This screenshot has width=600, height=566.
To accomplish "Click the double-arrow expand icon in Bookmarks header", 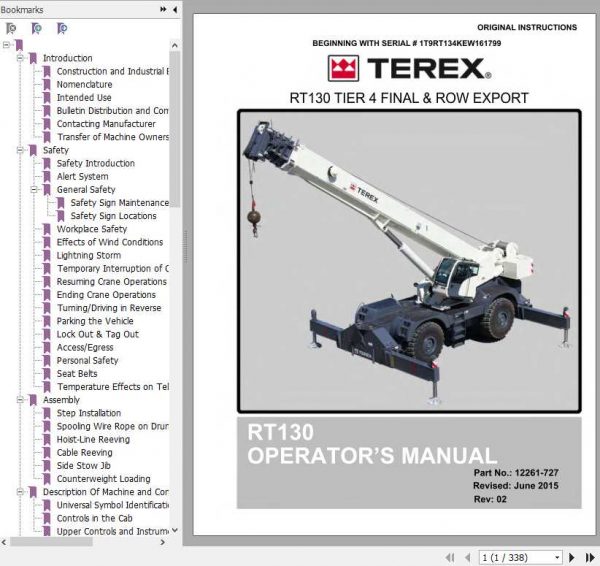I will coord(163,9).
